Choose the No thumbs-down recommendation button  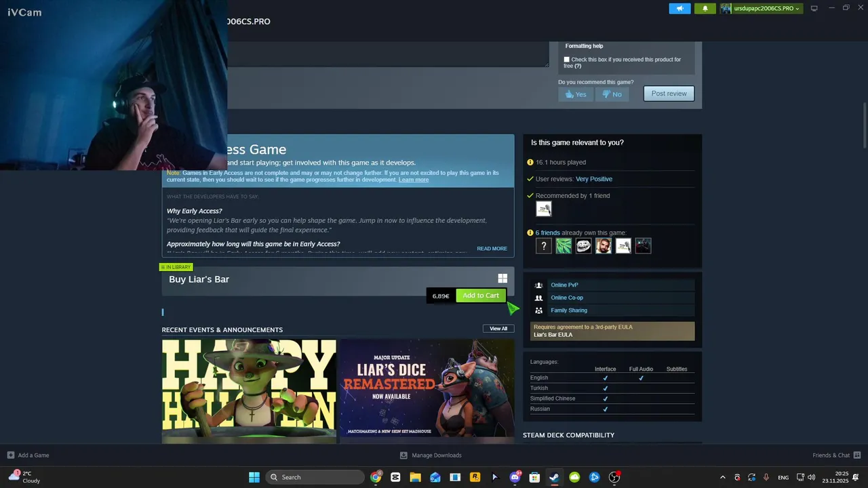612,94
